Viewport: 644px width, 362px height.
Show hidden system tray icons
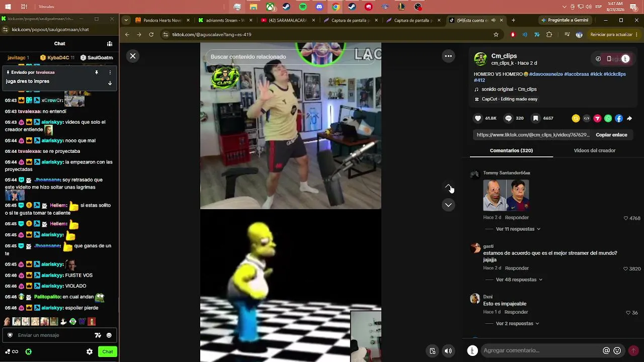[x=565, y=7]
